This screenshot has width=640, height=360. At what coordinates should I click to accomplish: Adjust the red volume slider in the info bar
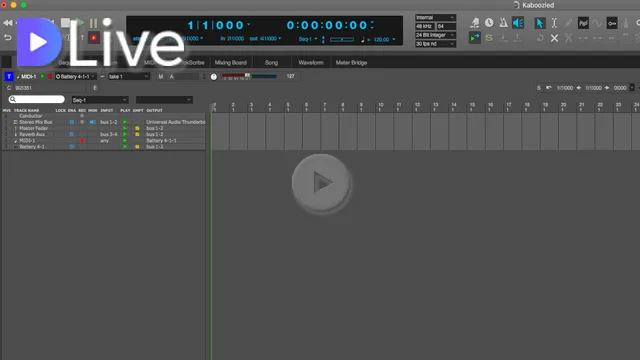pyautogui.click(x=236, y=76)
